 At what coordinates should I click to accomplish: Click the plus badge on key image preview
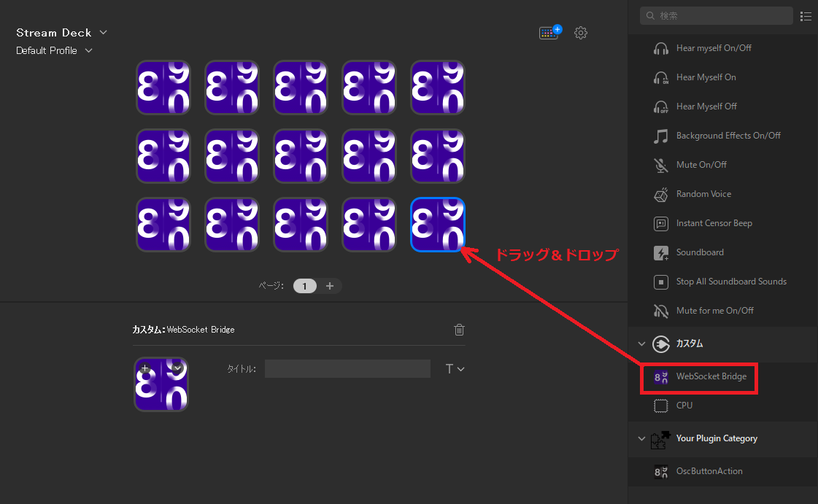click(144, 368)
